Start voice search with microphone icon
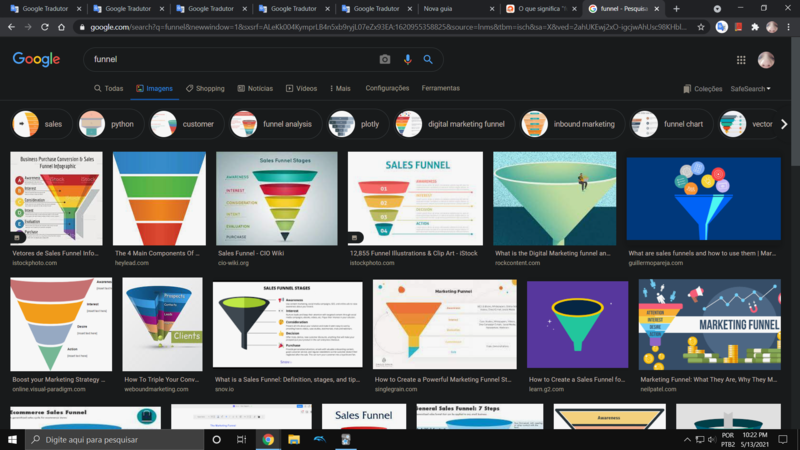Screen dimensions: 800x450 pyautogui.click(x=407, y=60)
